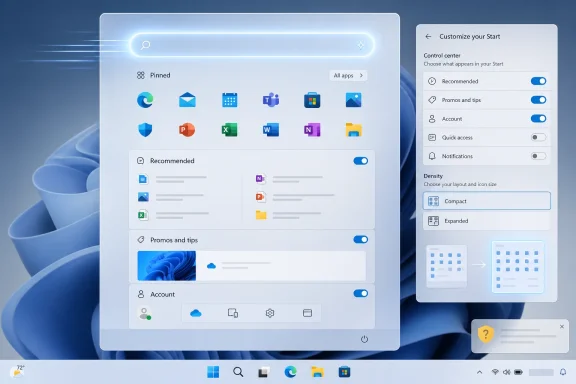Viewport: 576px width, 384px height.
Task: Open Windows Security shield app
Action: tap(145, 130)
